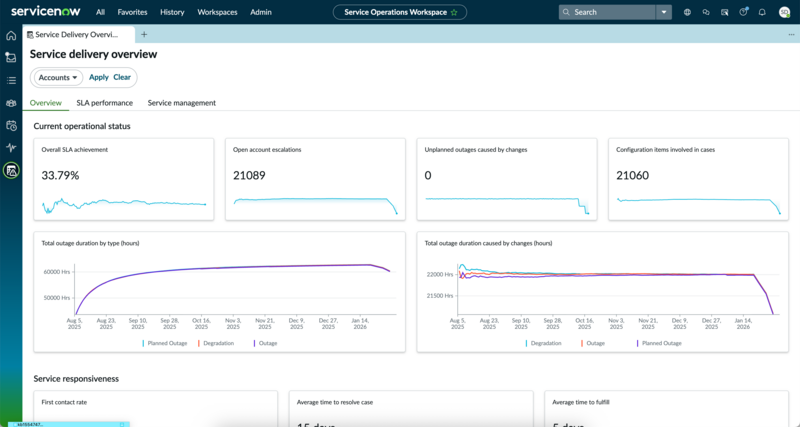Switch to the Service management tab
Viewport: 800px width, 427px height.
[182, 103]
